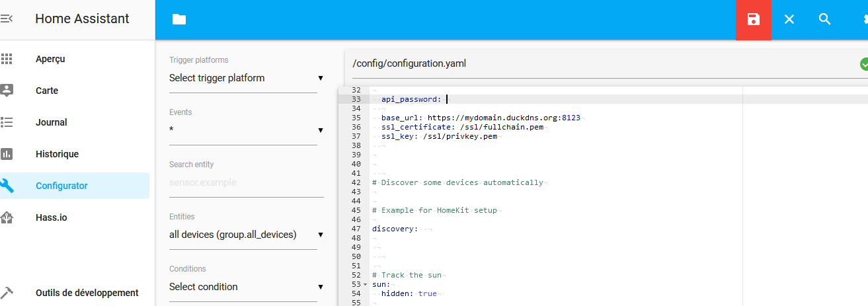Click the Historique chart icon
This screenshot has height=306, width=868.
point(7,154)
